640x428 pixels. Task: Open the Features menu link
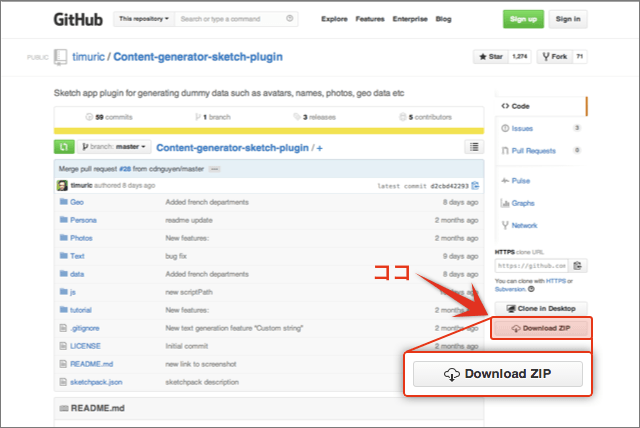370,19
